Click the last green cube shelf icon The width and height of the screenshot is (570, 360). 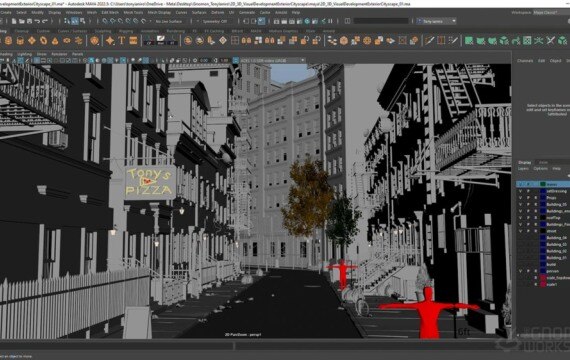tap(562, 40)
